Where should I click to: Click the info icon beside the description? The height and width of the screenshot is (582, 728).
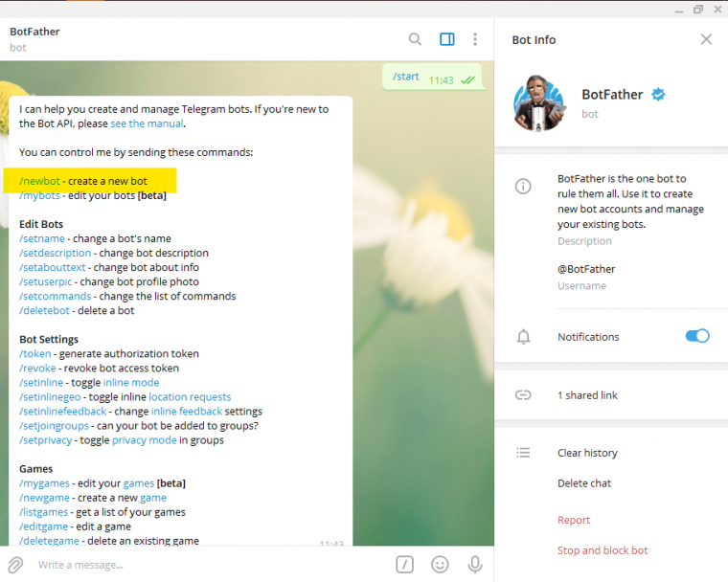tap(523, 187)
